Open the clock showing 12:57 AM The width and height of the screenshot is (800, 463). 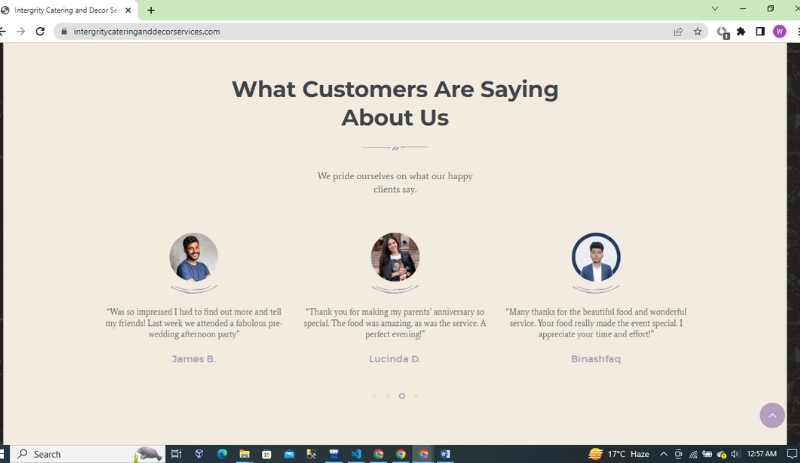(x=762, y=454)
